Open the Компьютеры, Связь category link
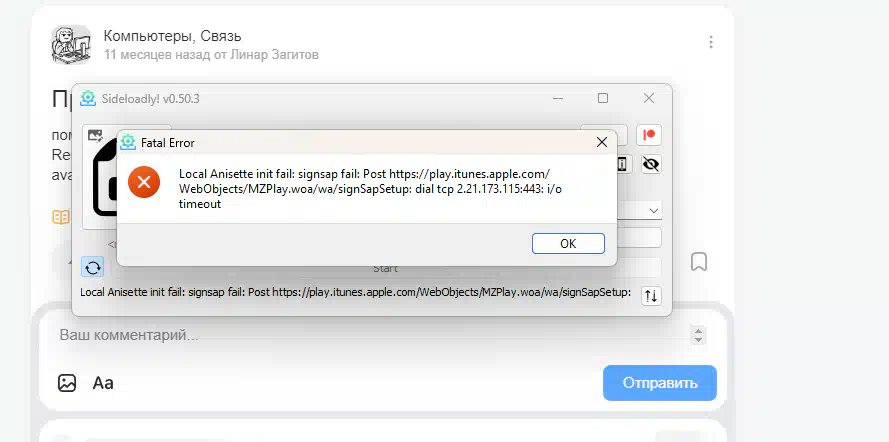The image size is (889, 442). (172, 36)
